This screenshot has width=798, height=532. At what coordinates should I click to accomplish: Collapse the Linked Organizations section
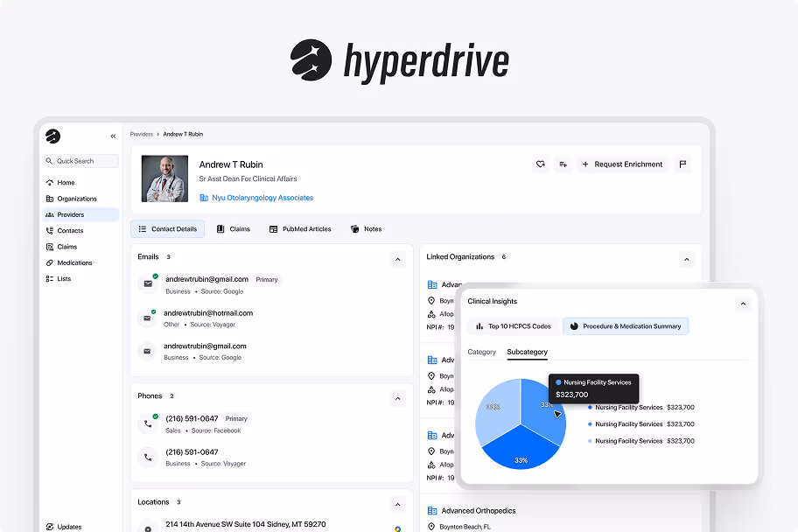[x=687, y=260]
